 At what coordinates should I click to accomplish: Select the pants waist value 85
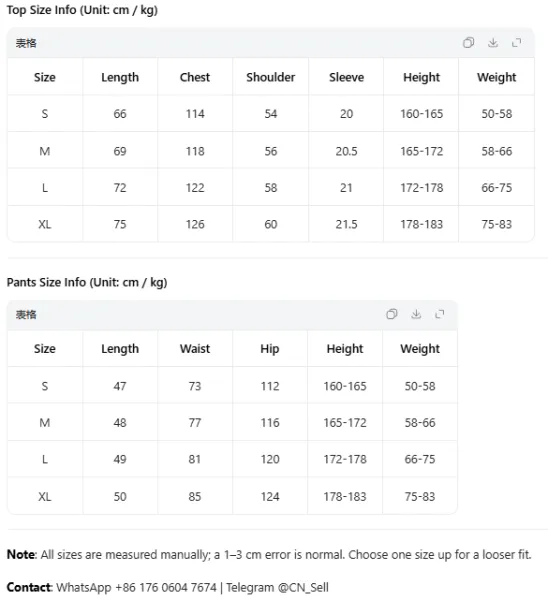tap(195, 496)
